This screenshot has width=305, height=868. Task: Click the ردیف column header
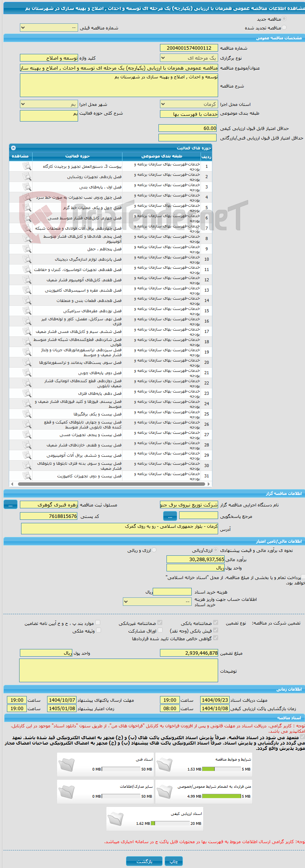206,156
